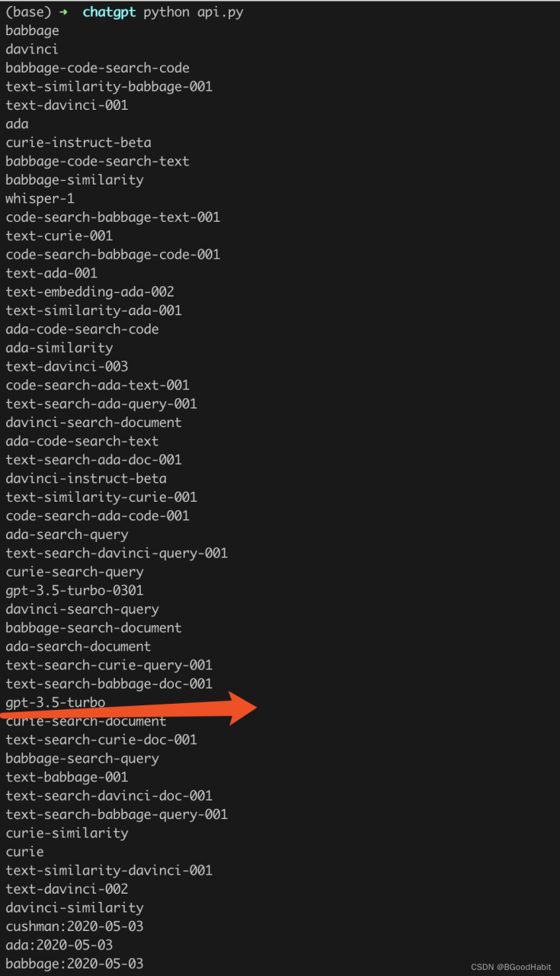560x976 pixels.
Task: Select the text-curie-001 line
Action: pos(59,236)
